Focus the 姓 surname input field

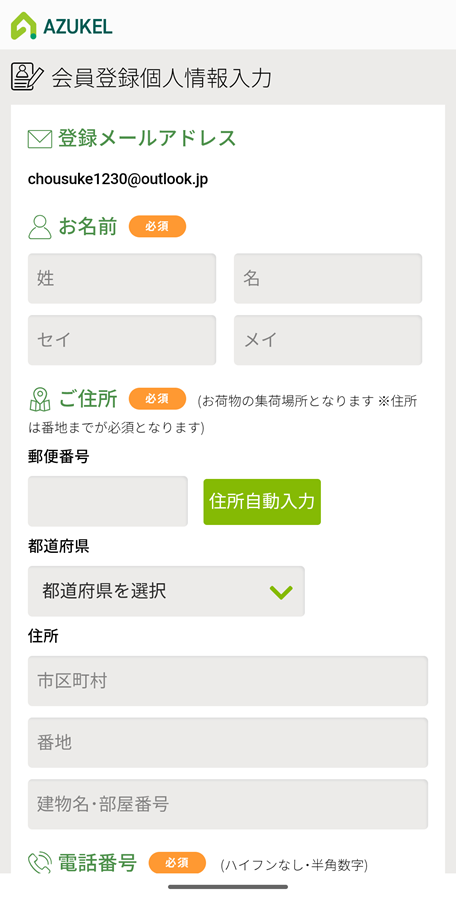(x=122, y=278)
